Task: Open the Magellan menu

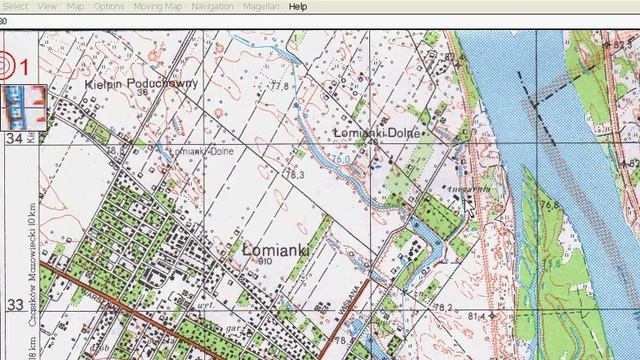Action: pos(261,7)
